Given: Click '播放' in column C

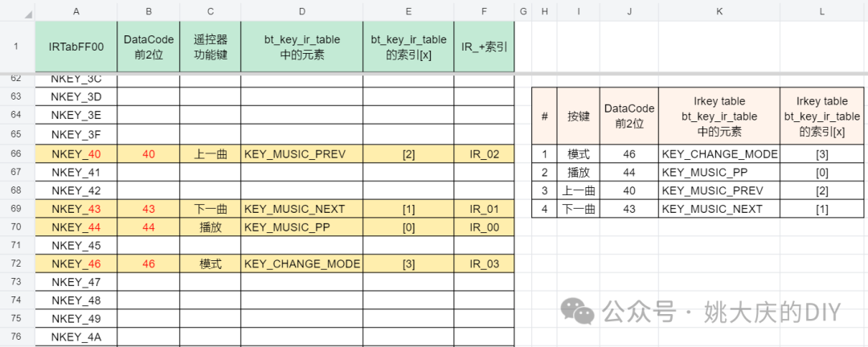Looking at the screenshot, I should 211,227.
